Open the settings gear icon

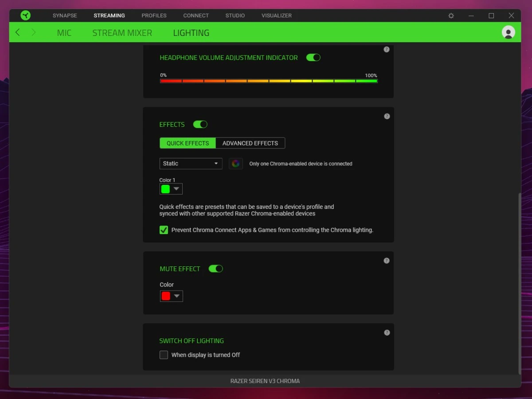click(451, 16)
